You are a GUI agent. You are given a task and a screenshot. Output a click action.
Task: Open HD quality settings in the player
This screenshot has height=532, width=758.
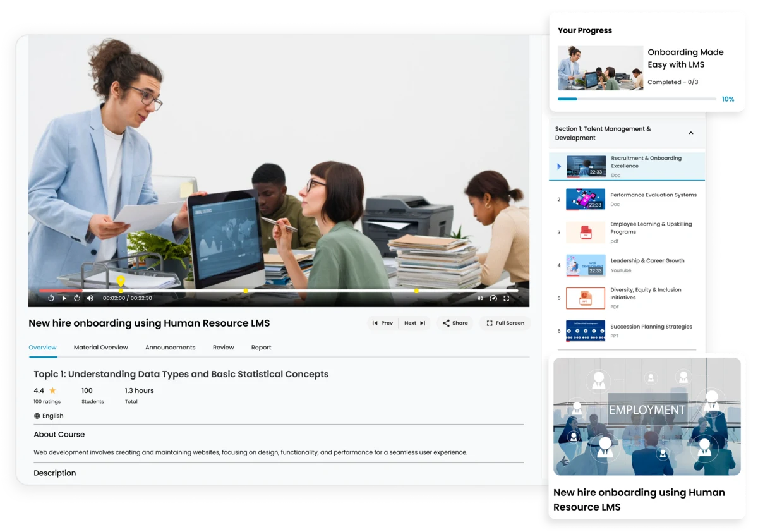480,298
